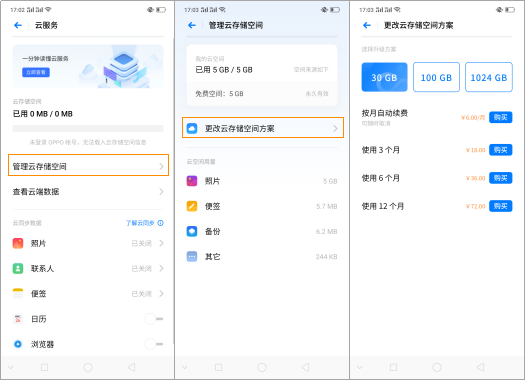Go back from the 更改云存储空间方案 screen
Viewport: 526px width, 381px height.
(x=367, y=25)
